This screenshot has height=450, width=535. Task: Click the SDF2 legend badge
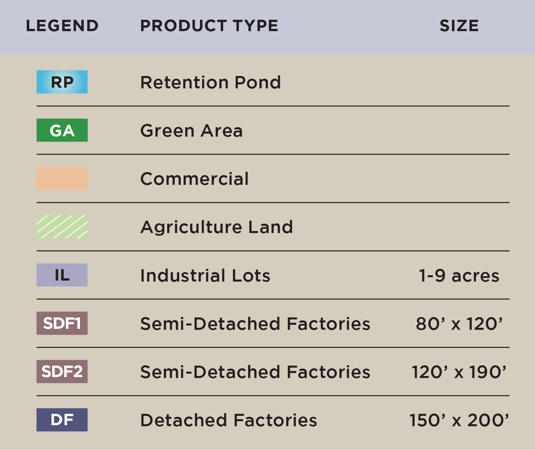coord(62,372)
